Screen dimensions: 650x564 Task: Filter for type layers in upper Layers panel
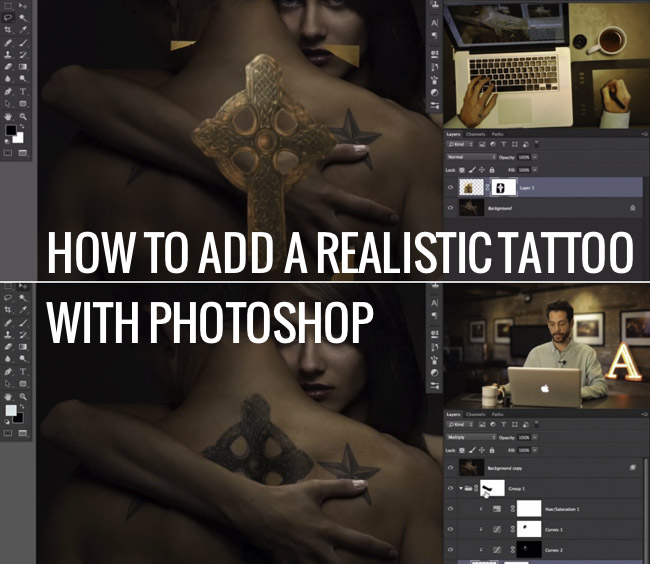point(504,144)
